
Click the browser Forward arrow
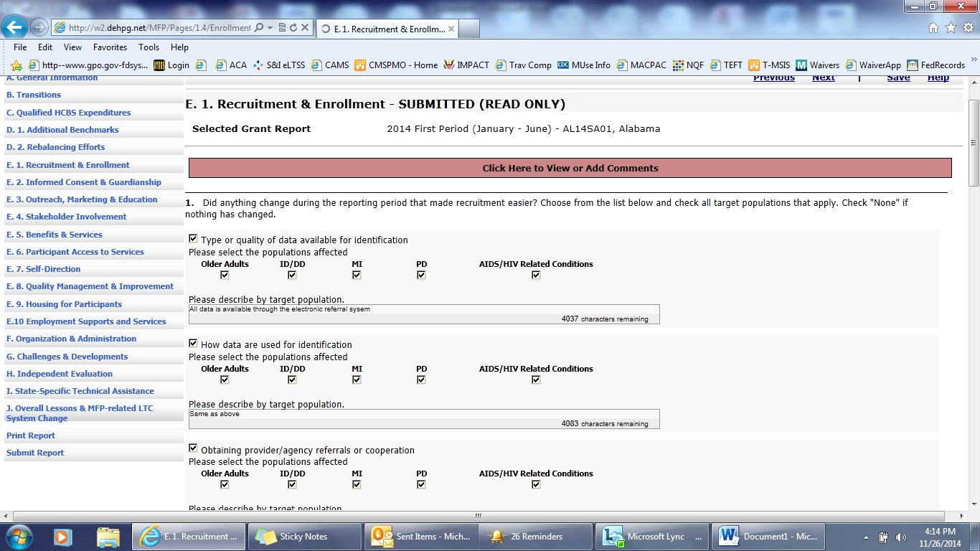click(x=39, y=27)
